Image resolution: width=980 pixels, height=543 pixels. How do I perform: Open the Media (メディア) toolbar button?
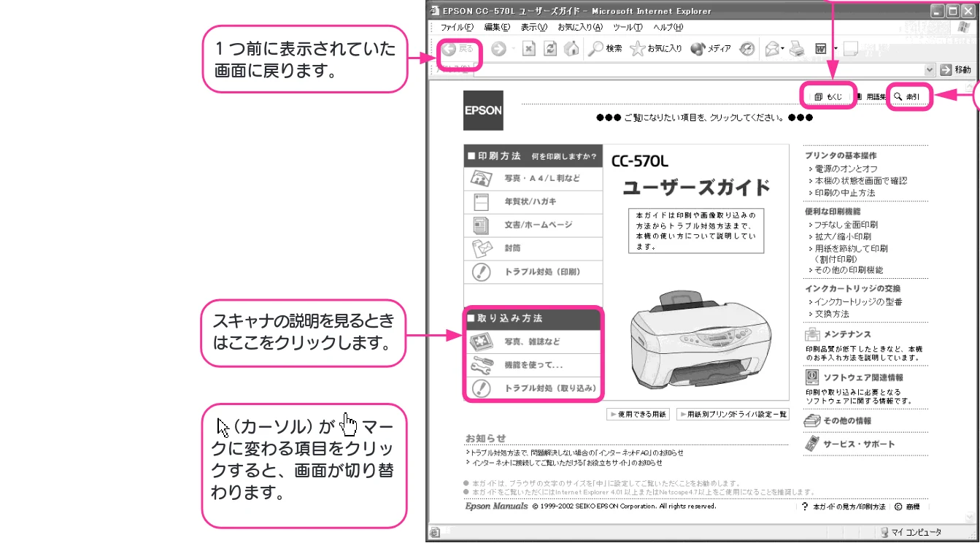711,50
